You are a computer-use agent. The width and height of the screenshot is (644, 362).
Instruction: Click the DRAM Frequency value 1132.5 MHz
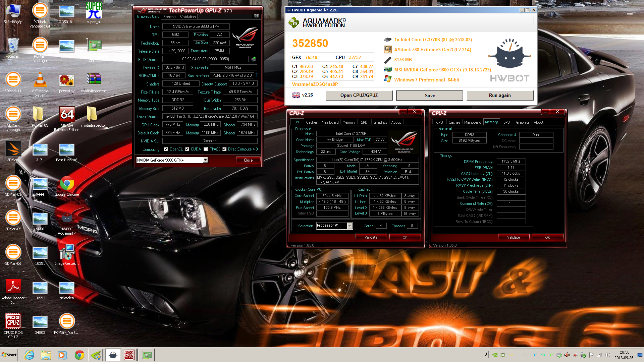click(511, 162)
